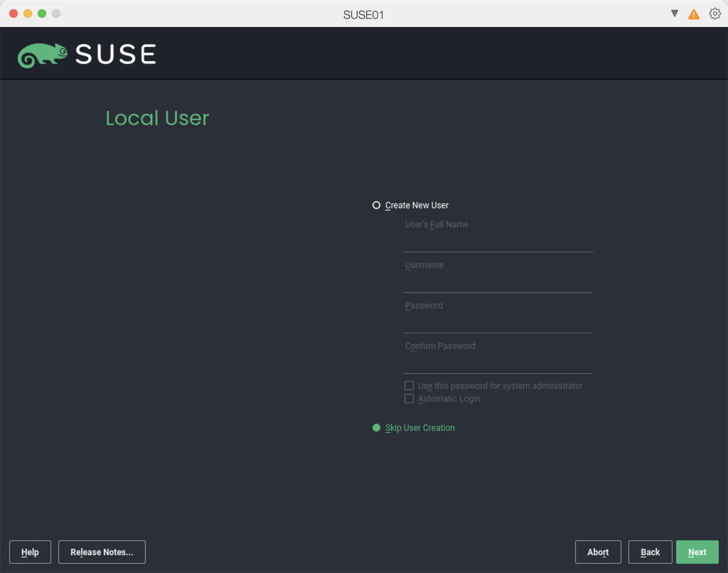Open the settings gear icon in the title bar
This screenshot has height=573, width=728.
point(714,14)
